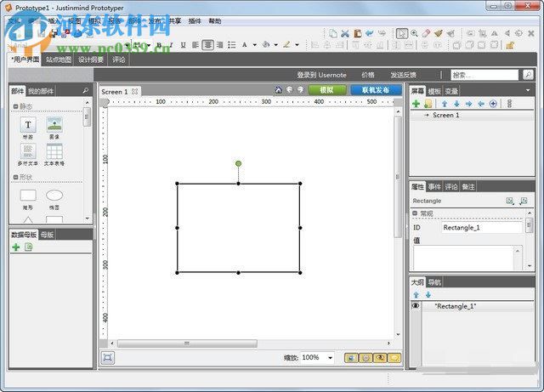
Task: Open the font color dropdown arrow
Action: (255, 45)
